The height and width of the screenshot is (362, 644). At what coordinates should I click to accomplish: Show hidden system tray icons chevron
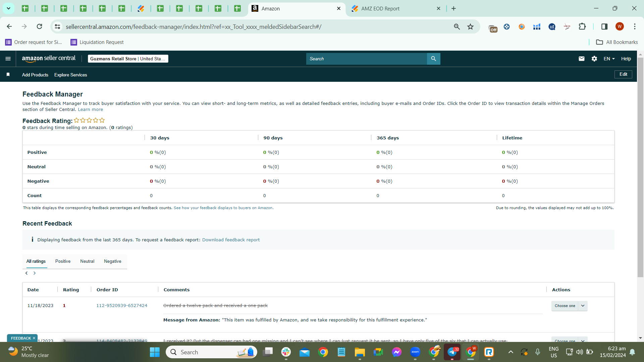(511, 352)
